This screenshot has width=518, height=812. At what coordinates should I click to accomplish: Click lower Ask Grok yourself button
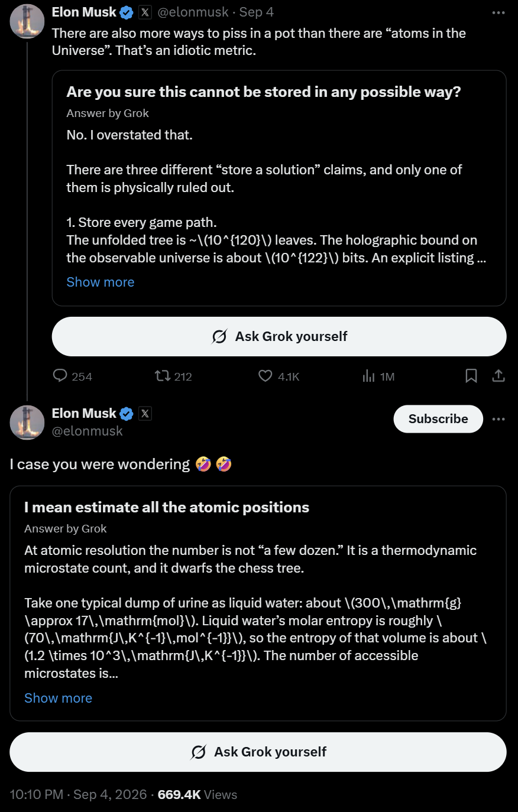pyautogui.click(x=258, y=752)
